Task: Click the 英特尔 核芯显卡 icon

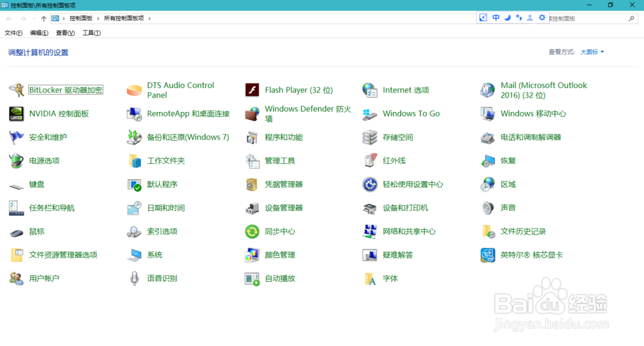Action: [488, 255]
